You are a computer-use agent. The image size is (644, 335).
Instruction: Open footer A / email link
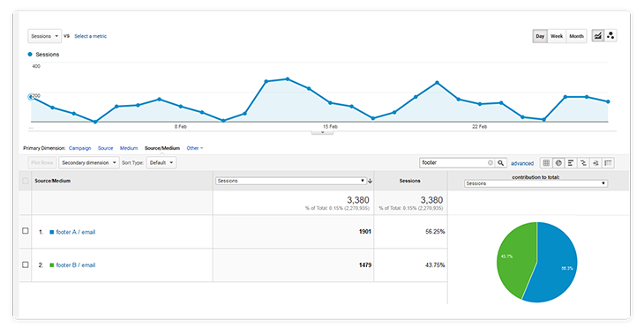click(76, 232)
